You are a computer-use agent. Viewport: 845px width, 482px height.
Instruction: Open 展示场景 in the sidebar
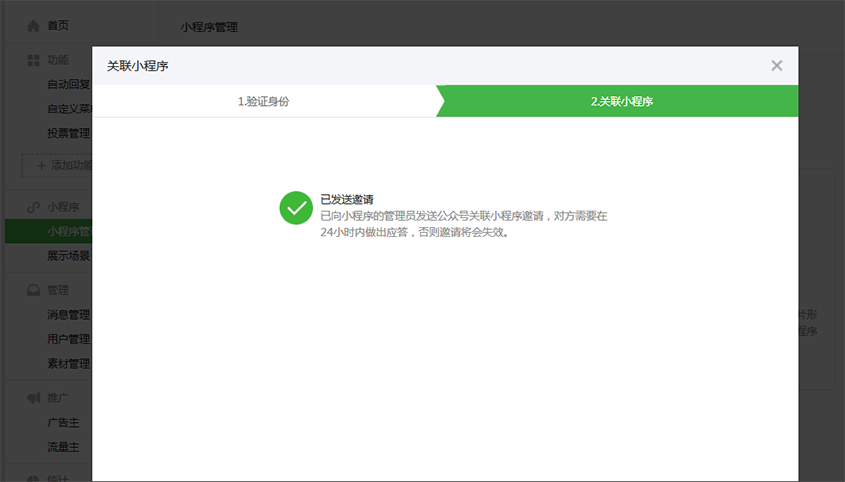(x=69, y=256)
